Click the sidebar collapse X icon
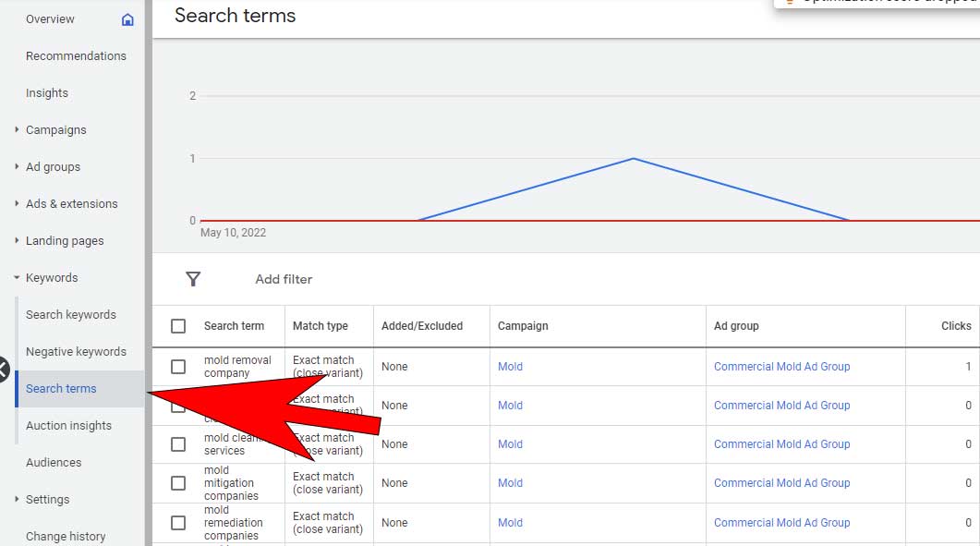The width and height of the screenshot is (980, 546). tap(3, 370)
